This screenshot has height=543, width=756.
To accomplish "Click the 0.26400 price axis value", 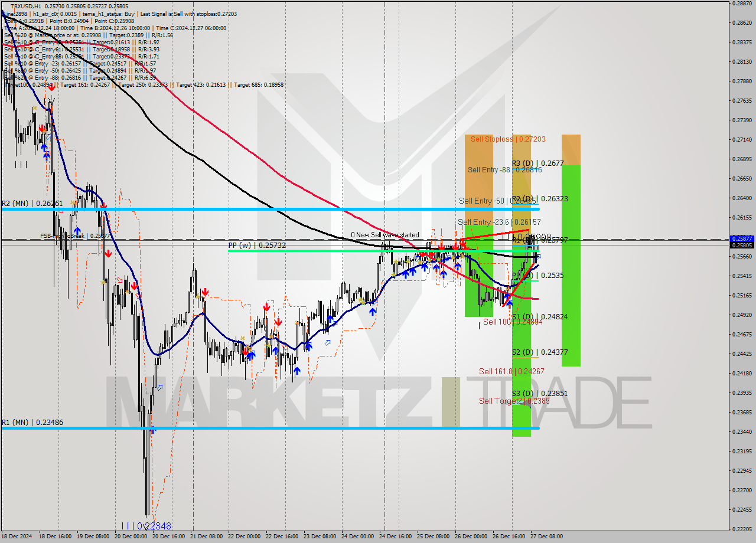I will pyautogui.click(x=742, y=198).
